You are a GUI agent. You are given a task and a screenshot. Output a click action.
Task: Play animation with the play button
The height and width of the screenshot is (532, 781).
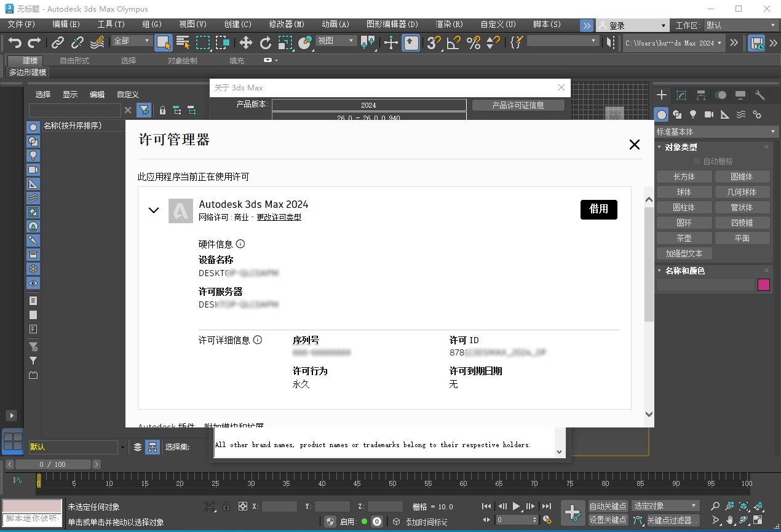pos(517,506)
